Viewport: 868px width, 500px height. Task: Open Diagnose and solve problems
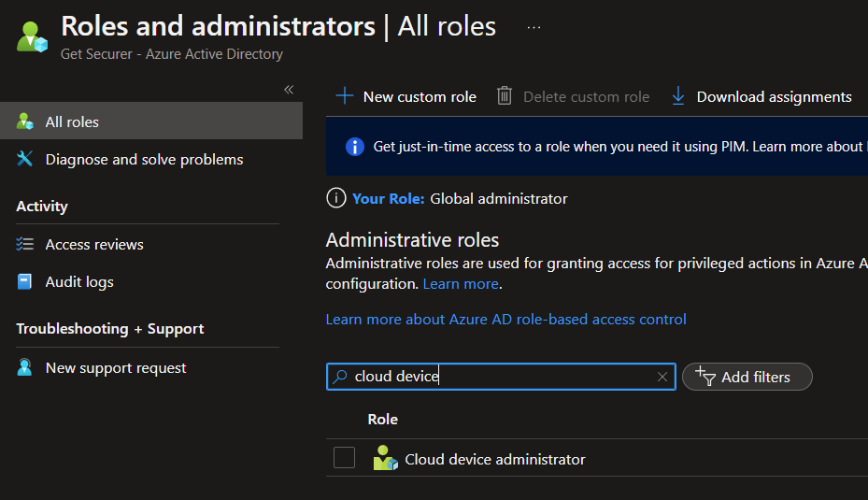coord(144,160)
